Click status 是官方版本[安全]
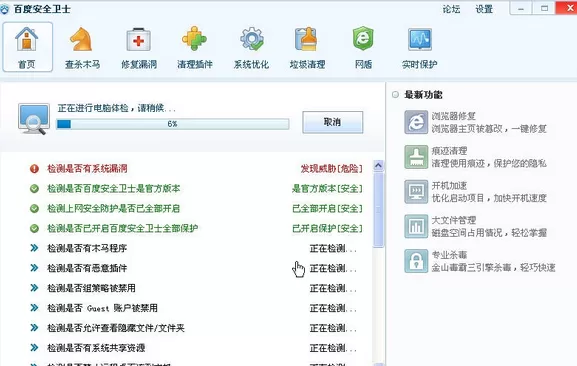This screenshot has height=366, width=577. pos(327,189)
